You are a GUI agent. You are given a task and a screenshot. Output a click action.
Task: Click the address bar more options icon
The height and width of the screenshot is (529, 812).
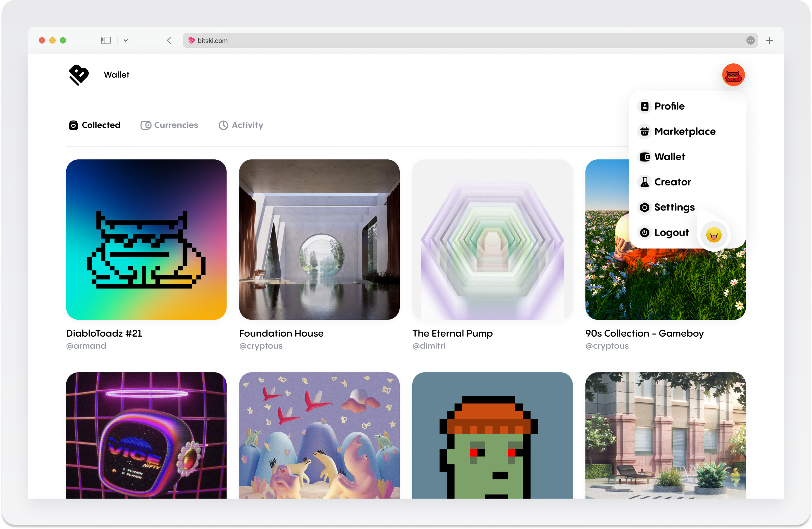(x=750, y=41)
